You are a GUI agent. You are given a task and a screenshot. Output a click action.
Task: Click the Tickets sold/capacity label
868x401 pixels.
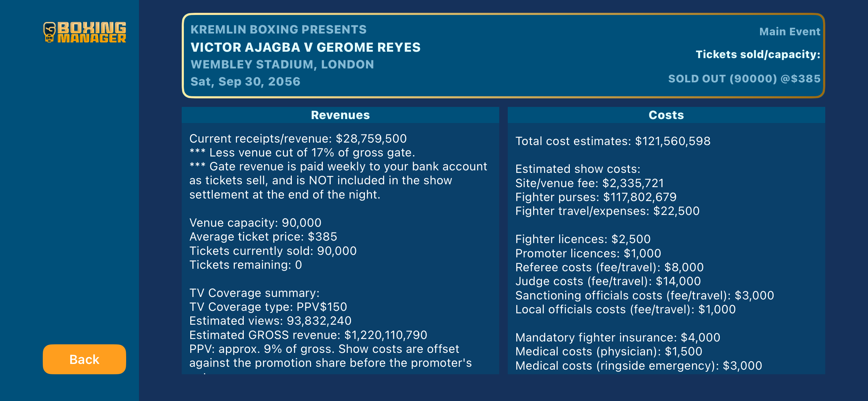(x=758, y=55)
